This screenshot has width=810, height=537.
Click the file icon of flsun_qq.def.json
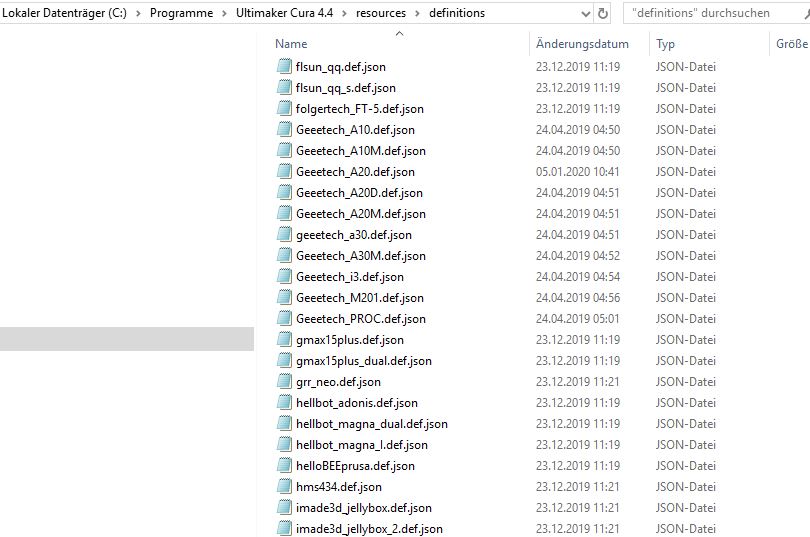click(x=284, y=66)
